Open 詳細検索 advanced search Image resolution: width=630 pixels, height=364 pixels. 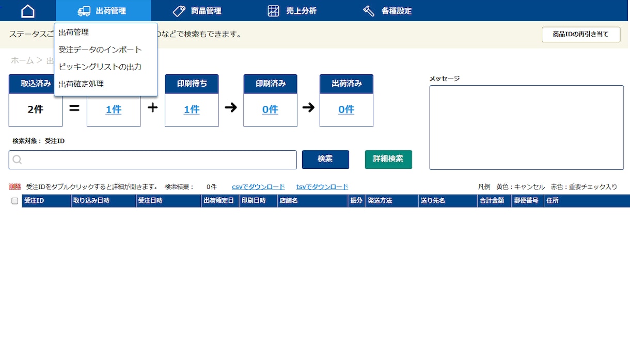click(x=388, y=160)
